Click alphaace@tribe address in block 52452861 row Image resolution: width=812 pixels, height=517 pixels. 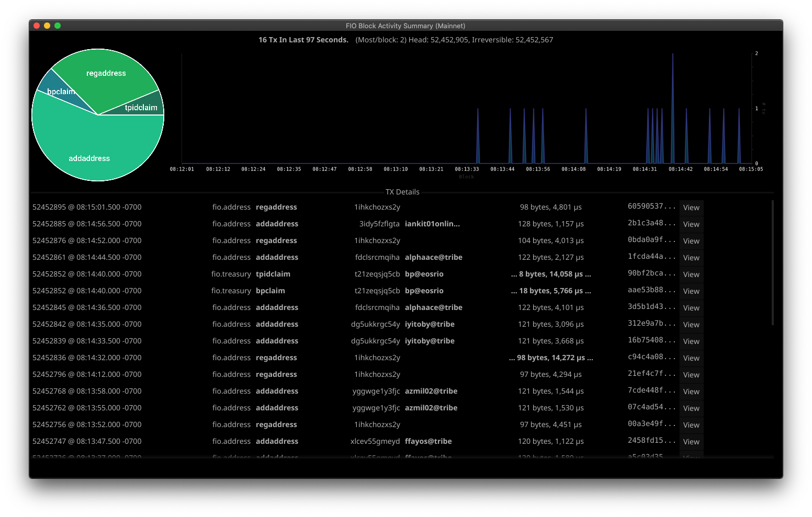click(433, 258)
